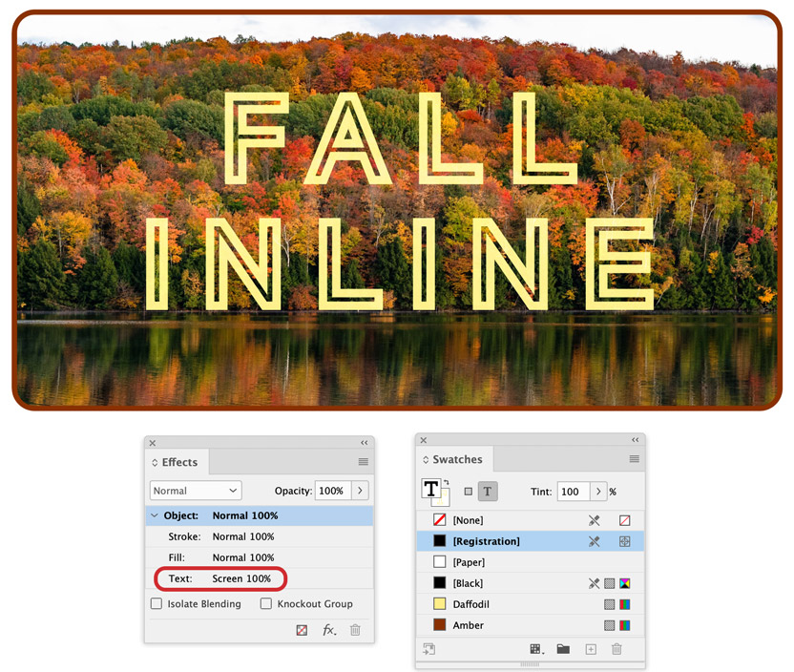Click the Effects panel trash icon
The height and width of the screenshot is (672, 794).
click(x=355, y=630)
